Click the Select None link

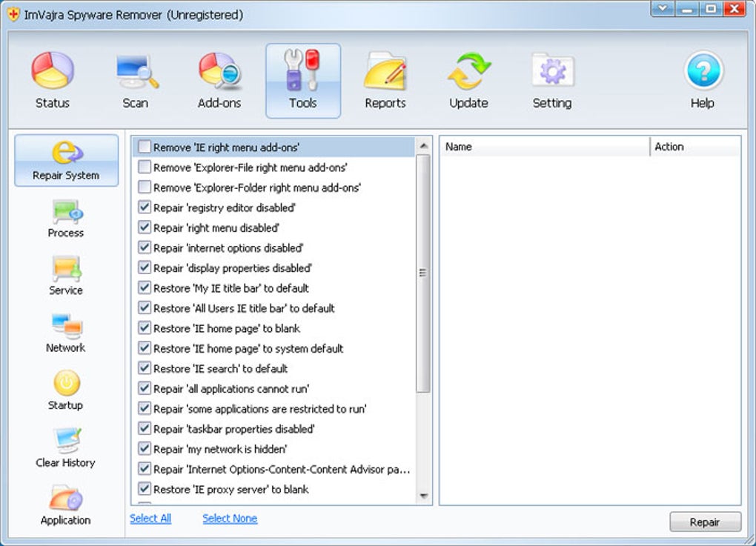coord(230,519)
